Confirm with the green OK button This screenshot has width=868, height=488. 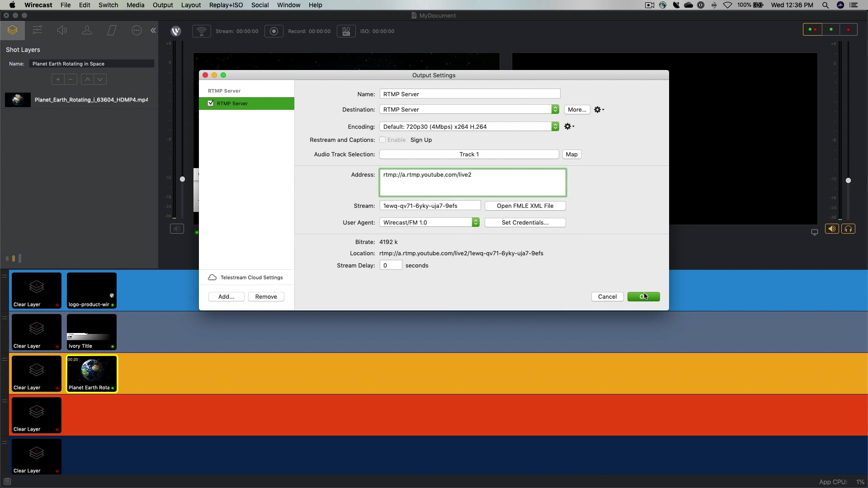tap(643, 297)
